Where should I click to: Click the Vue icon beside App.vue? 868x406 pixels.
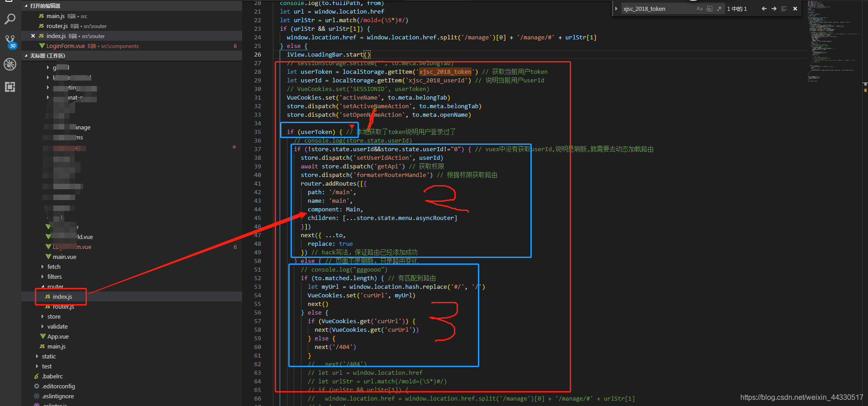point(43,336)
